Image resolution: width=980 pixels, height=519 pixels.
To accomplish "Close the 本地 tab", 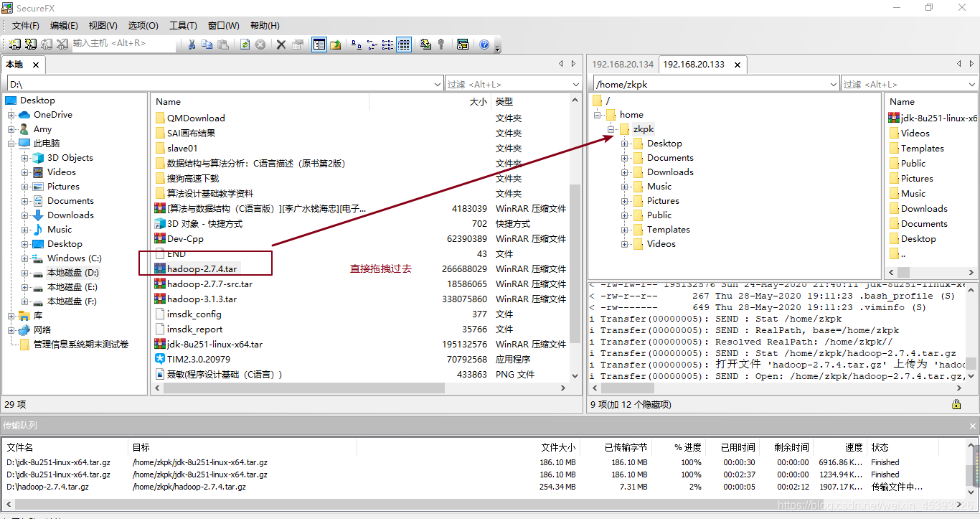I will [35, 65].
